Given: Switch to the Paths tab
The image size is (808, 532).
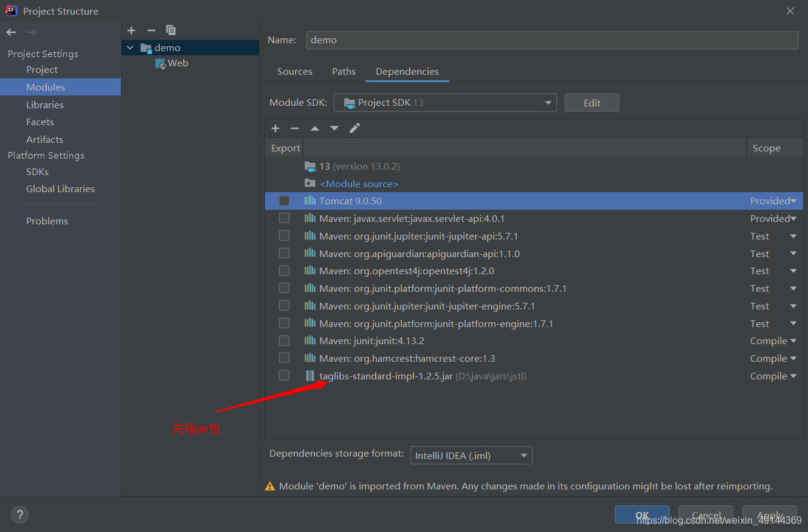Looking at the screenshot, I should (344, 72).
